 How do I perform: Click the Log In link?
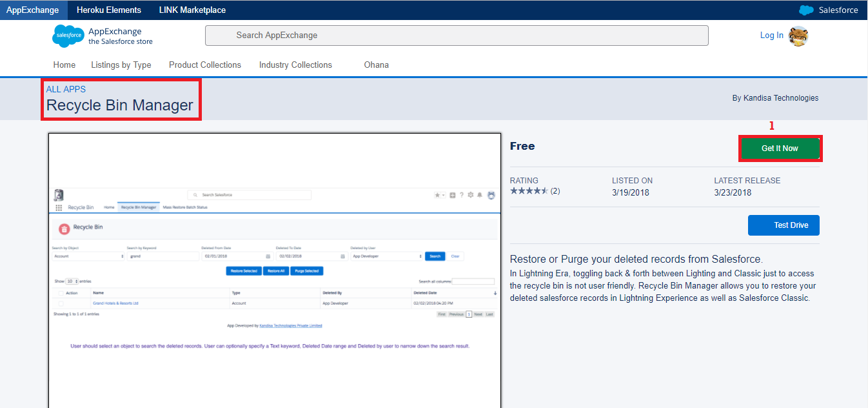tap(772, 36)
